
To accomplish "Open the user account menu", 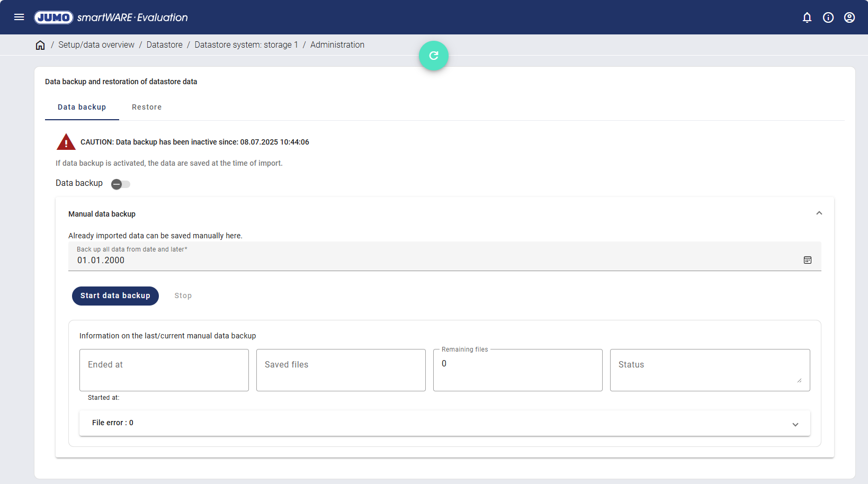I will pyautogui.click(x=849, y=17).
